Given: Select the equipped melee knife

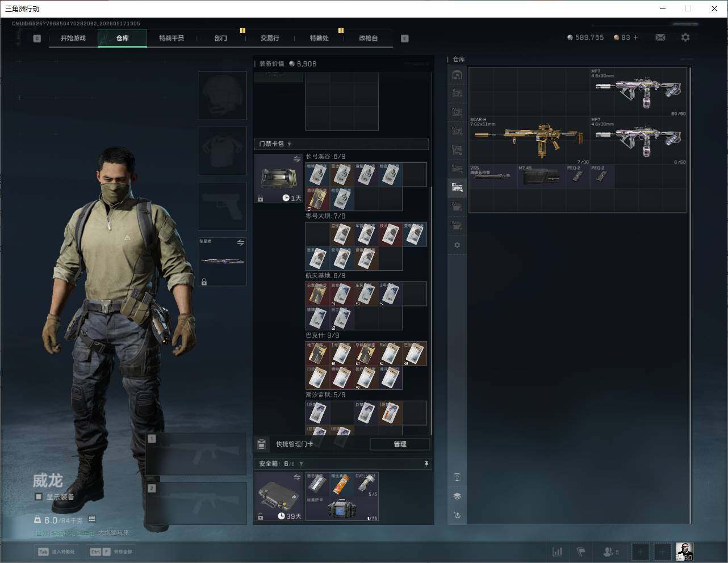Looking at the screenshot, I should click(223, 262).
